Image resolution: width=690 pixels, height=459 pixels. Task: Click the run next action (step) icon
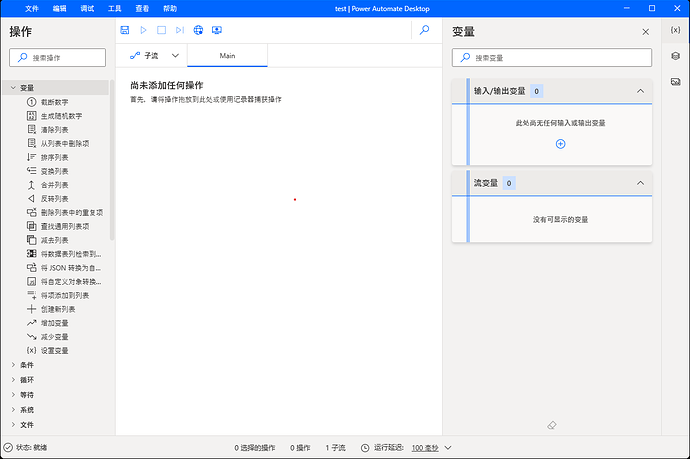click(x=179, y=31)
